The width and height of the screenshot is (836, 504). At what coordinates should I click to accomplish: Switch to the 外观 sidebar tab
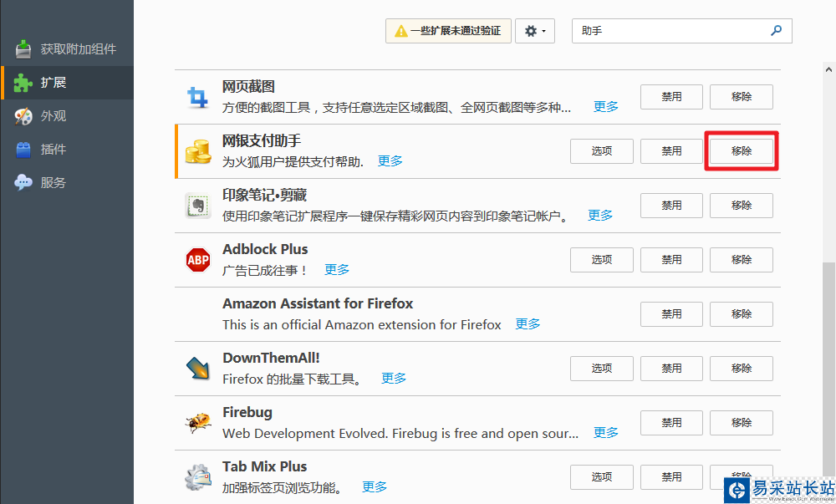pos(53,116)
